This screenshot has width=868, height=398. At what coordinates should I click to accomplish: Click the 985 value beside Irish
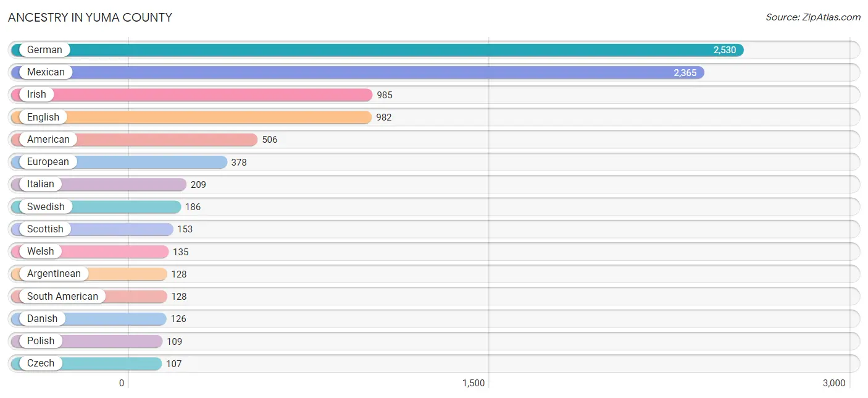click(385, 95)
